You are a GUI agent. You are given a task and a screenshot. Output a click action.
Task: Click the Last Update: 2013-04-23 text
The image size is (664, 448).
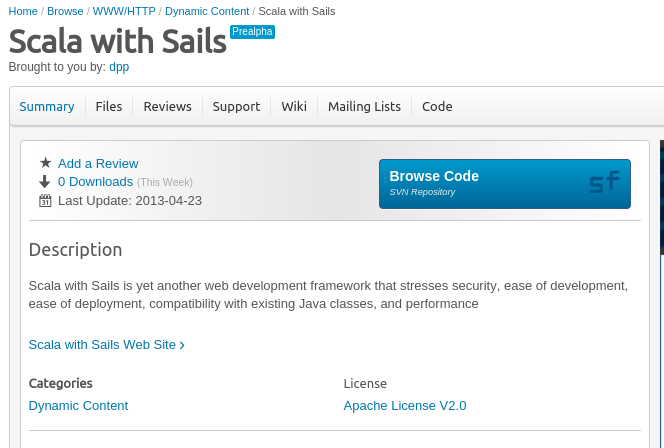pyautogui.click(x=130, y=201)
